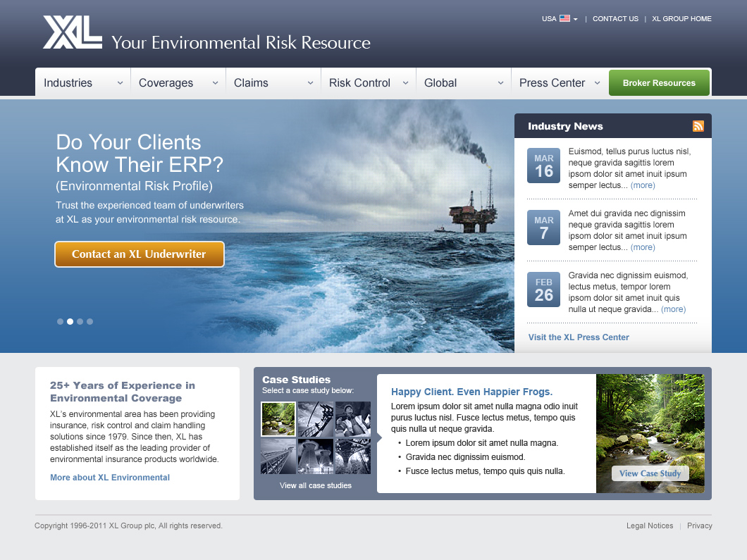This screenshot has width=747, height=560.
Task: Click the 'Industry News' panel title
Action: click(x=565, y=126)
